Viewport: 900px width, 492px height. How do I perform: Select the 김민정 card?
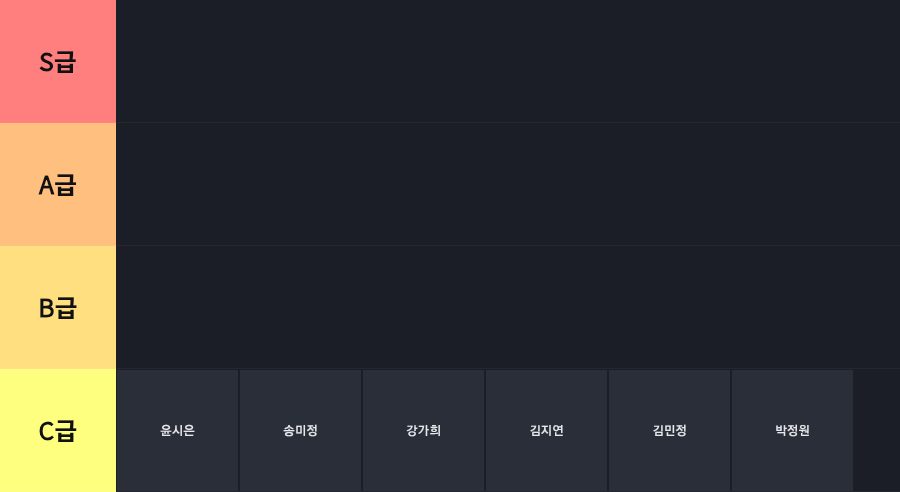tap(669, 431)
